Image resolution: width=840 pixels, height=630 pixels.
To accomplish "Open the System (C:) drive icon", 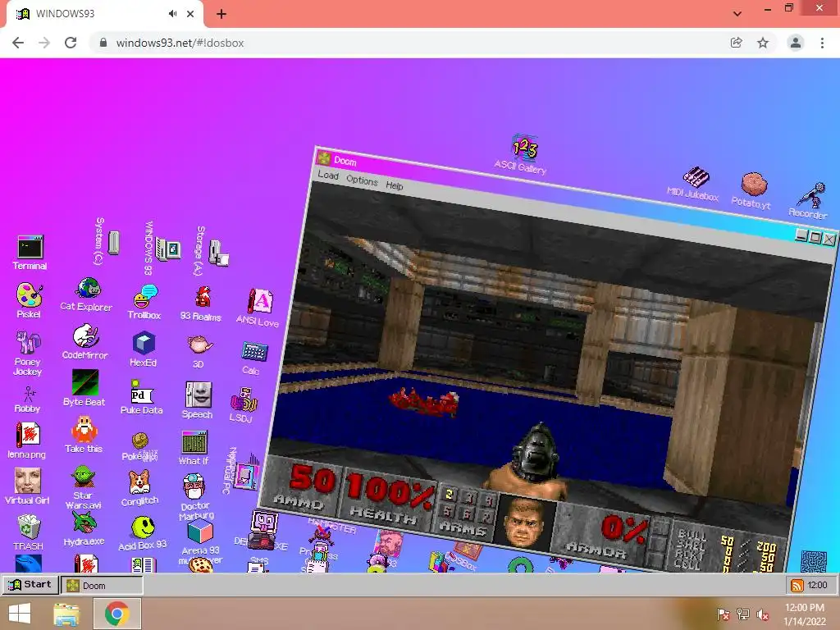I will (107, 242).
